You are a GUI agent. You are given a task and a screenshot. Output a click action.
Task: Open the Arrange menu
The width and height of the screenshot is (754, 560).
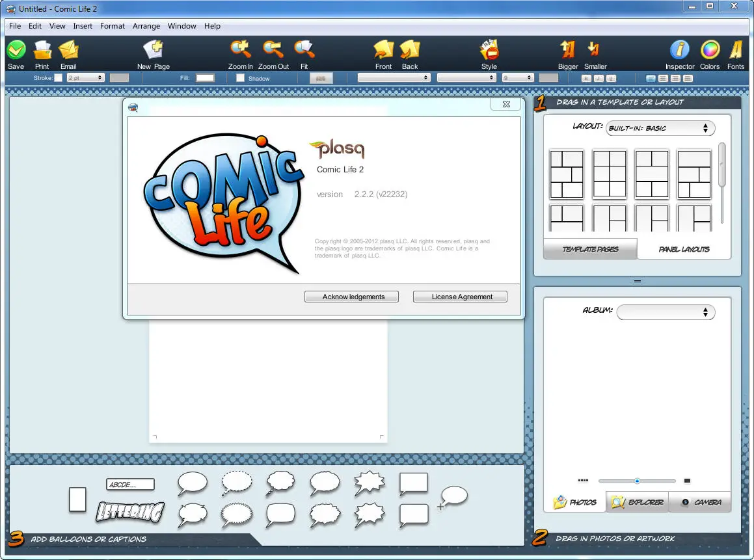click(x=146, y=26)
